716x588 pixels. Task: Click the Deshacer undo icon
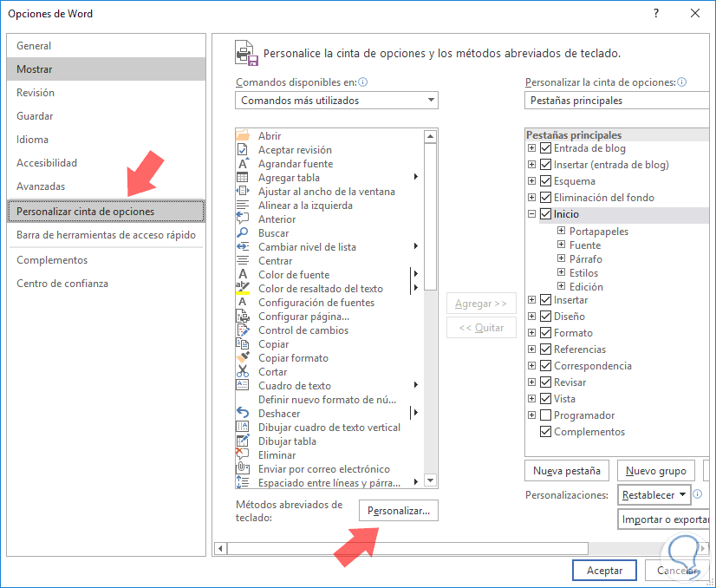(243, 413)
